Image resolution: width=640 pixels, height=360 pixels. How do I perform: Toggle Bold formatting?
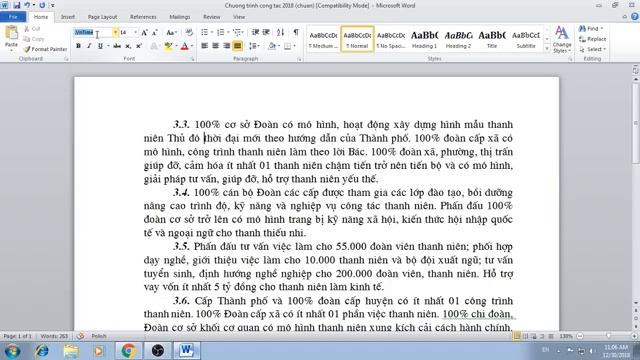pyautogui.click(x=78, y=46)
